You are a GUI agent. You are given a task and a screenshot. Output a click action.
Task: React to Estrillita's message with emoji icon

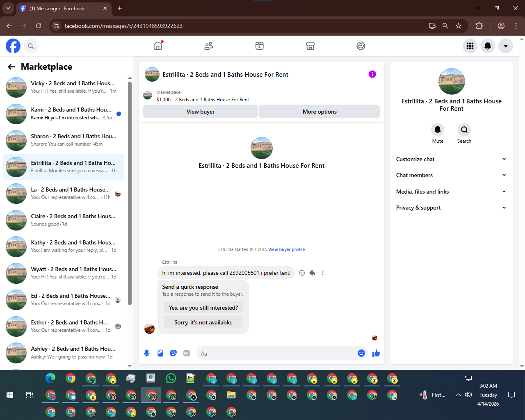[302, 273]
